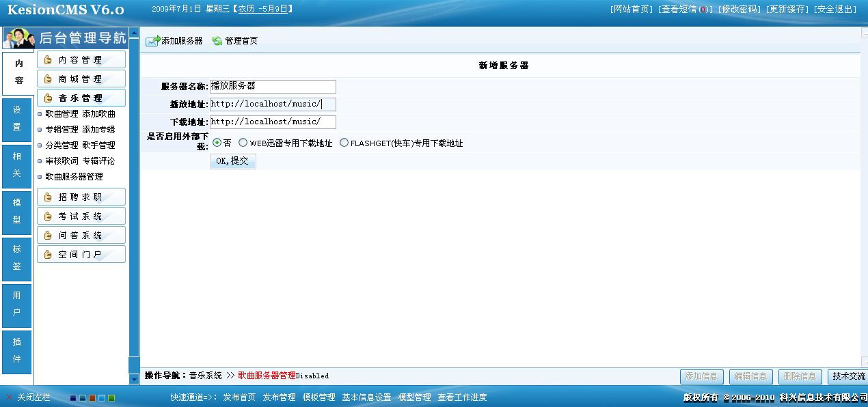Click thumbs-up icon next to 空间门户
Screen dimensions: 868x407
(48, 255)
